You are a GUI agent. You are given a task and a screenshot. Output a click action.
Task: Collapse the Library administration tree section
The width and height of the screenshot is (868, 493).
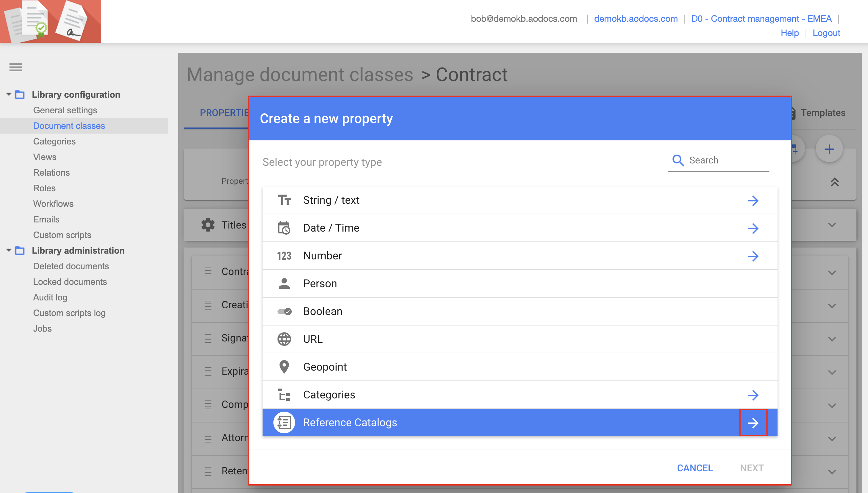pos(9,250)
